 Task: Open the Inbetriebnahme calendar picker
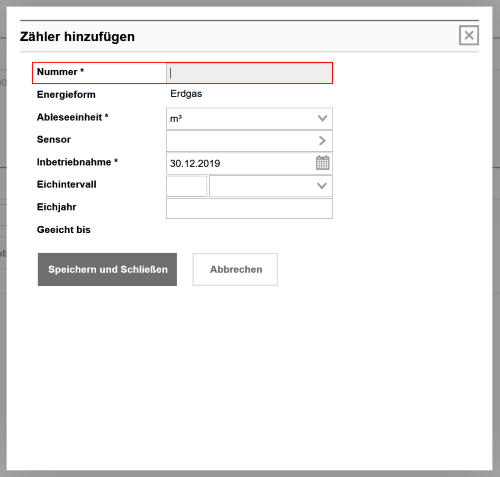coord(322,163)
